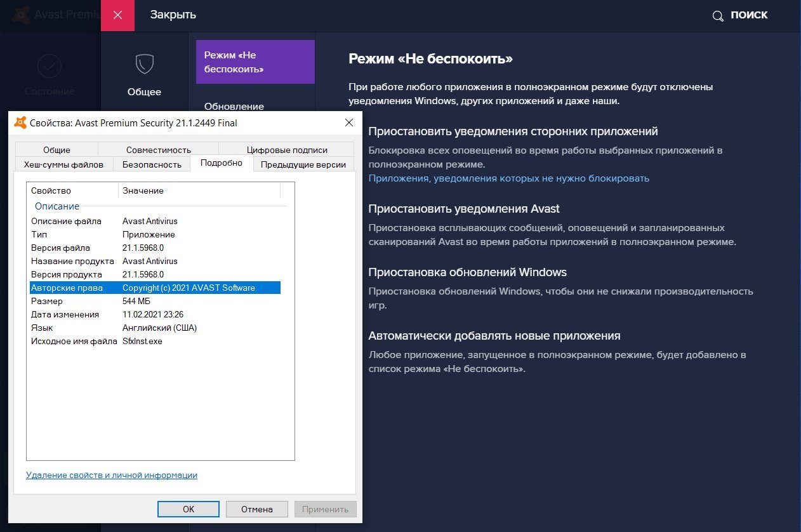
Task: Click the Copyright (c) 2021 AVAST Software value
Action: [189, 288]
